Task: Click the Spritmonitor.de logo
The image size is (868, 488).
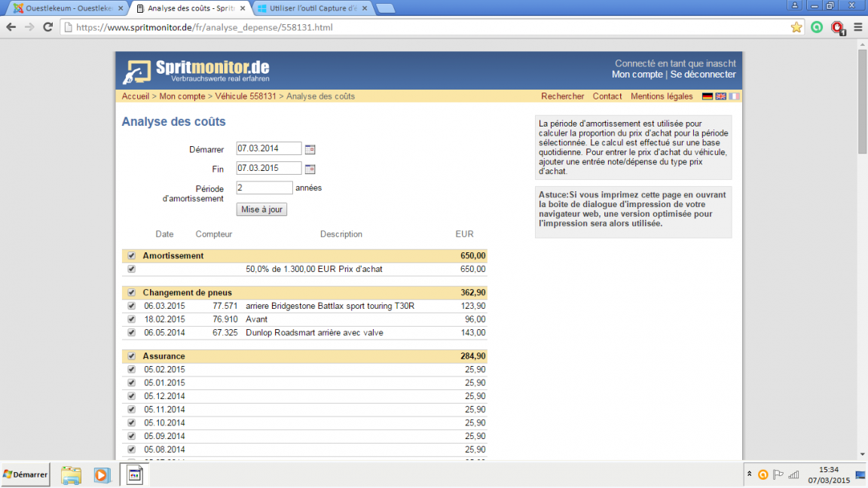Action: [x=196, y=71]
